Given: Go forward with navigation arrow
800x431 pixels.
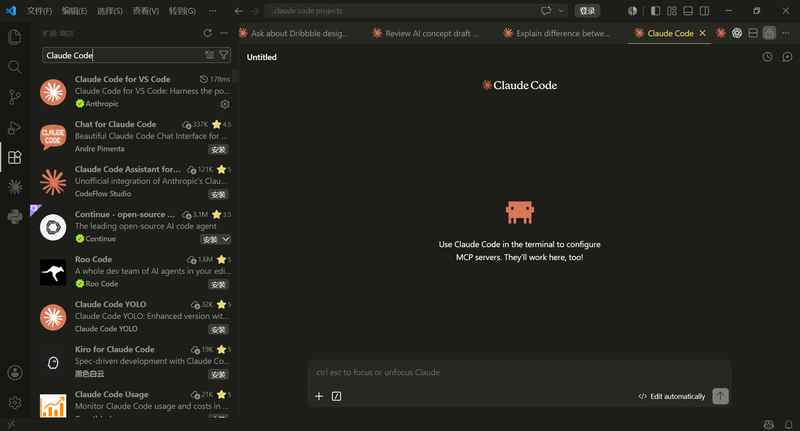Looking at the screenshot, I should coord(255,11).
